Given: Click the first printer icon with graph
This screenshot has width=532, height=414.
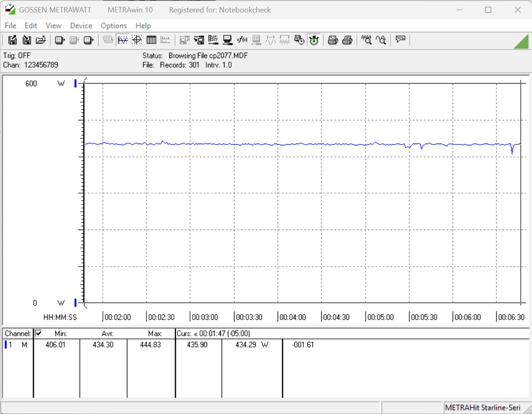Looking at the screenshot, I should tap(333, 40).
